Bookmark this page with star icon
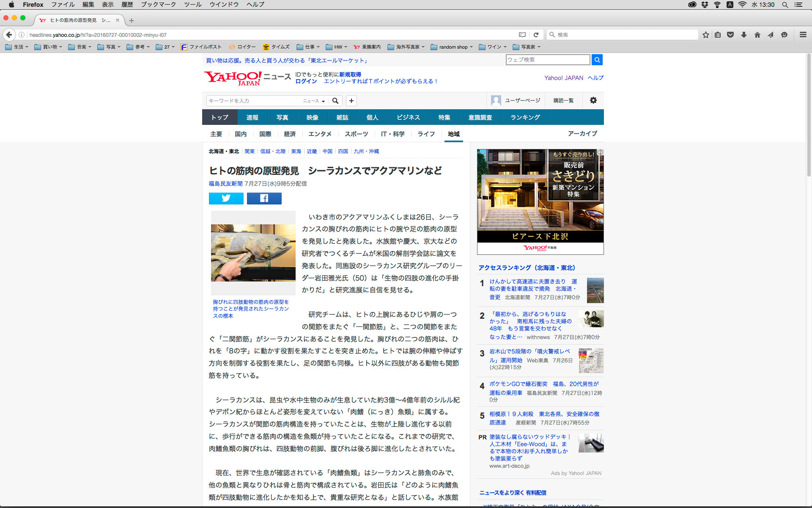 705,35
